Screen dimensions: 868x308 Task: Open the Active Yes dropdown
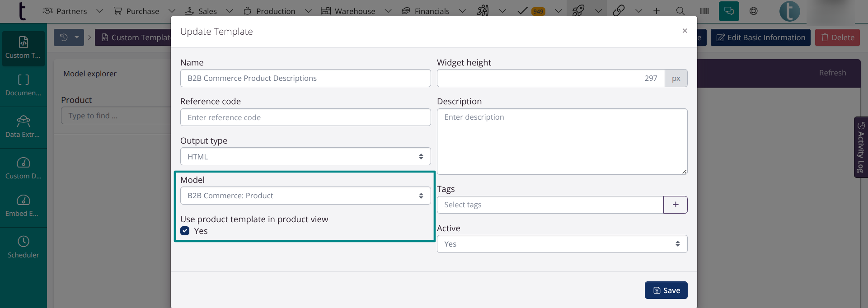(562, 244)
